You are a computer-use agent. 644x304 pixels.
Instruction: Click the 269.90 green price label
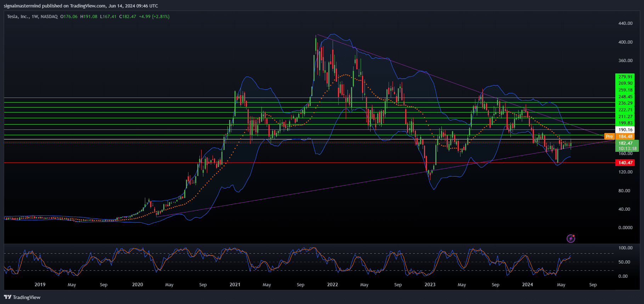click(x=625, y=83)
